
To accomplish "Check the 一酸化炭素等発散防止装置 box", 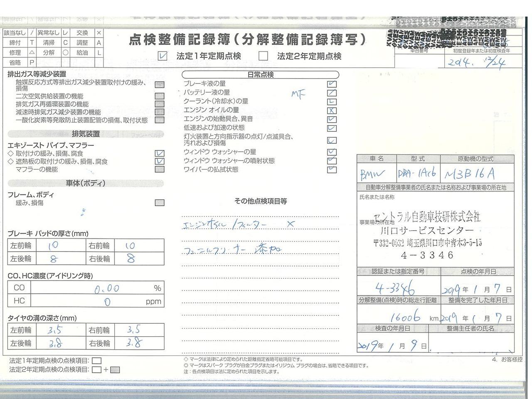I will [x=160, y=120].
